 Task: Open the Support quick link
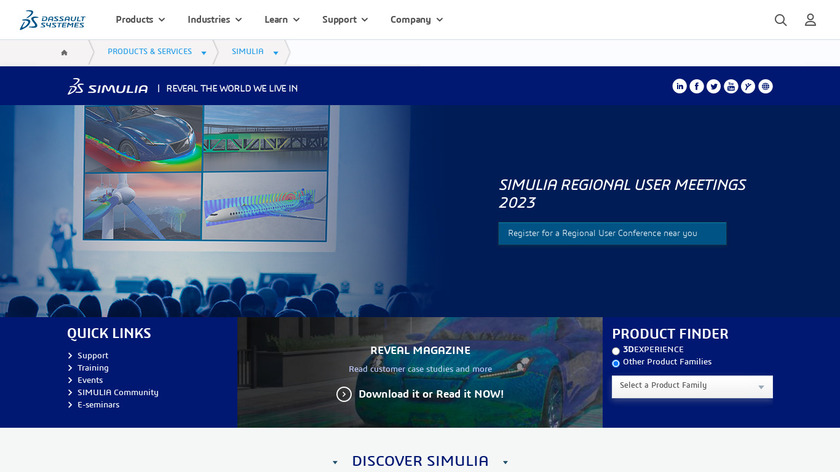point(93,355)
